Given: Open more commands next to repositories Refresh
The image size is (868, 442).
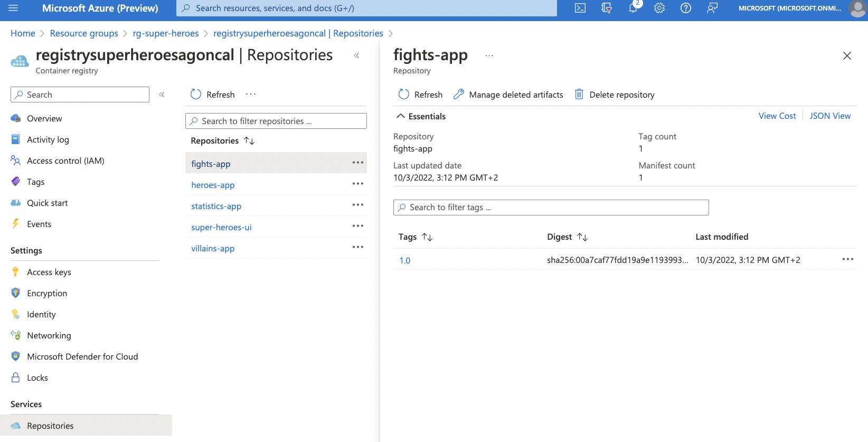Looking at the screenshot, I should pos(251,94).
